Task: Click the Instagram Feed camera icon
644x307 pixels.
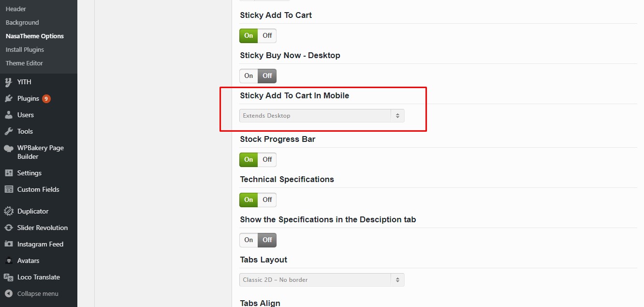Action: point(8,244)
